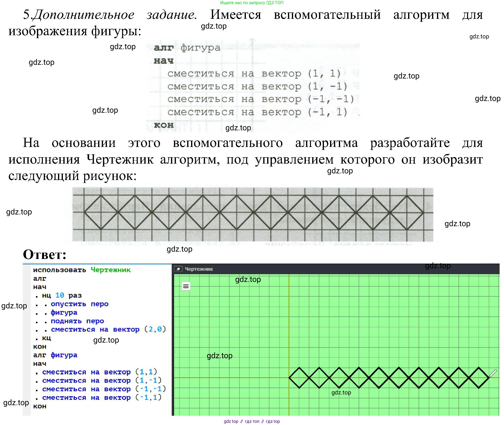Click the 'использовать' keyword in the editor
This screenshot has height=425, width=504.
pyautogui.click(x=59, y=270)
